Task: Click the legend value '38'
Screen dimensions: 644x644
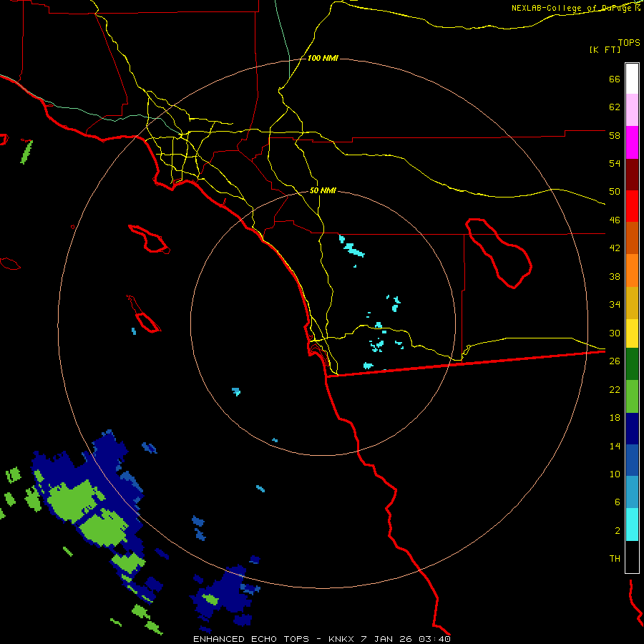Action: [615, 276]
